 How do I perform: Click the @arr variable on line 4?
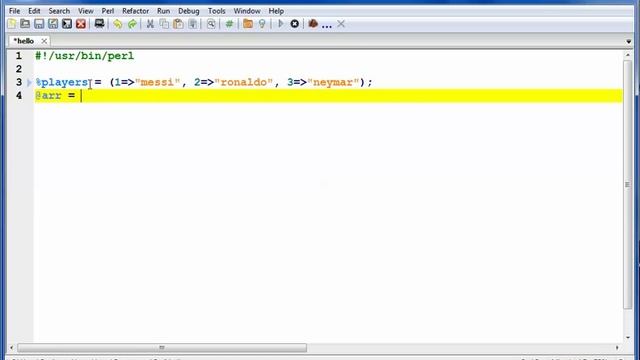click(48, 96)
